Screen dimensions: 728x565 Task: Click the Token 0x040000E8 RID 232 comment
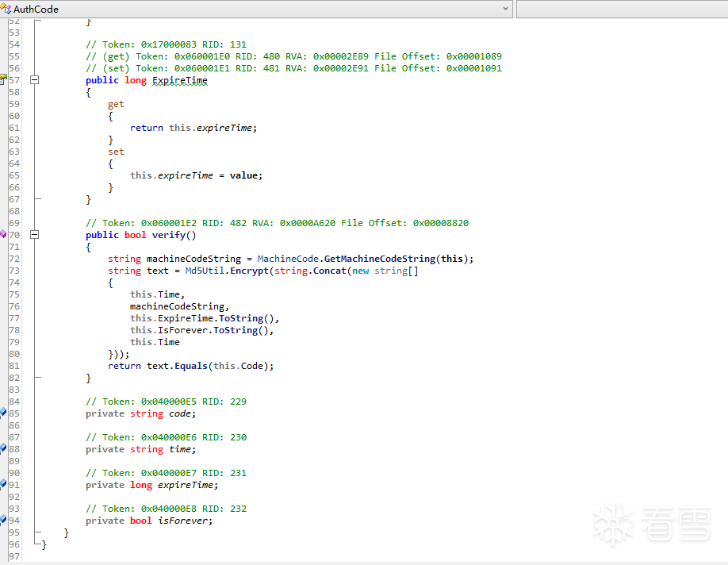click(x=166, y=509)
